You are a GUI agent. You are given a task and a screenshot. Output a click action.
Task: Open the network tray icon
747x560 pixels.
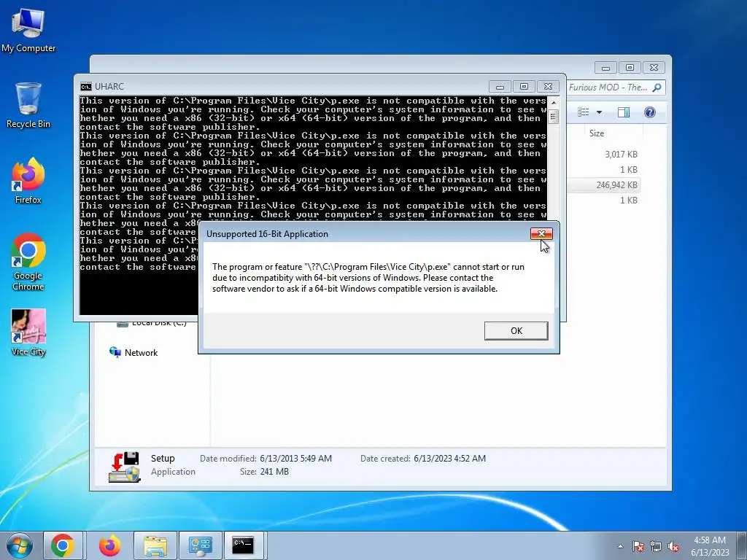(656, 546)
